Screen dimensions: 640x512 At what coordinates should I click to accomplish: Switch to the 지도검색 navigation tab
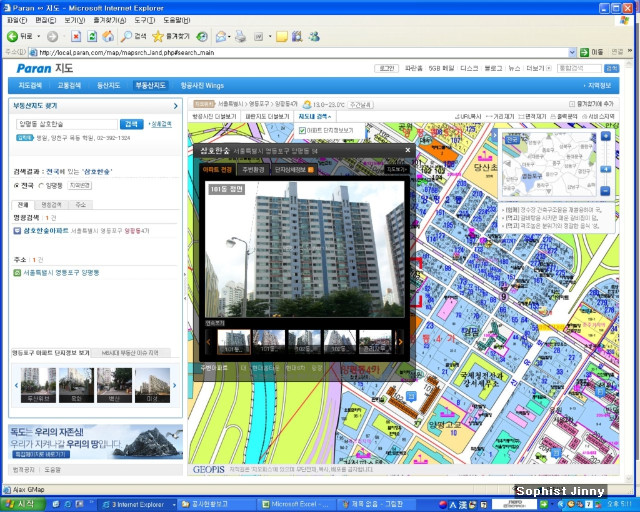pyautogui.click(x=30, y=85)
